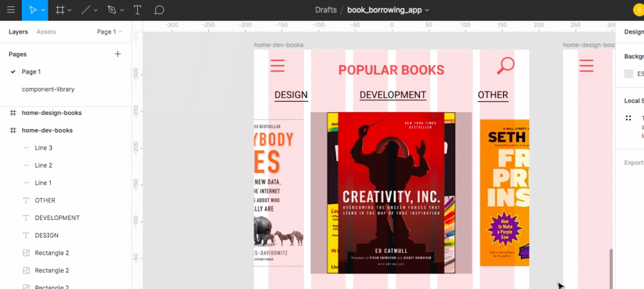This screenshot has width=644, height=289.
Task: Click the DESIGN category label on canvas
Action: tap(291, 95)
